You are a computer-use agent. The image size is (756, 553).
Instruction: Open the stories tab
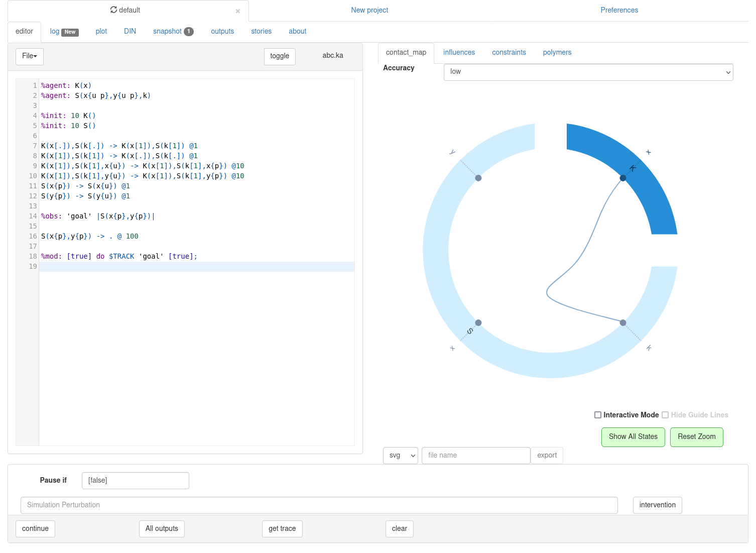(262, 31)
